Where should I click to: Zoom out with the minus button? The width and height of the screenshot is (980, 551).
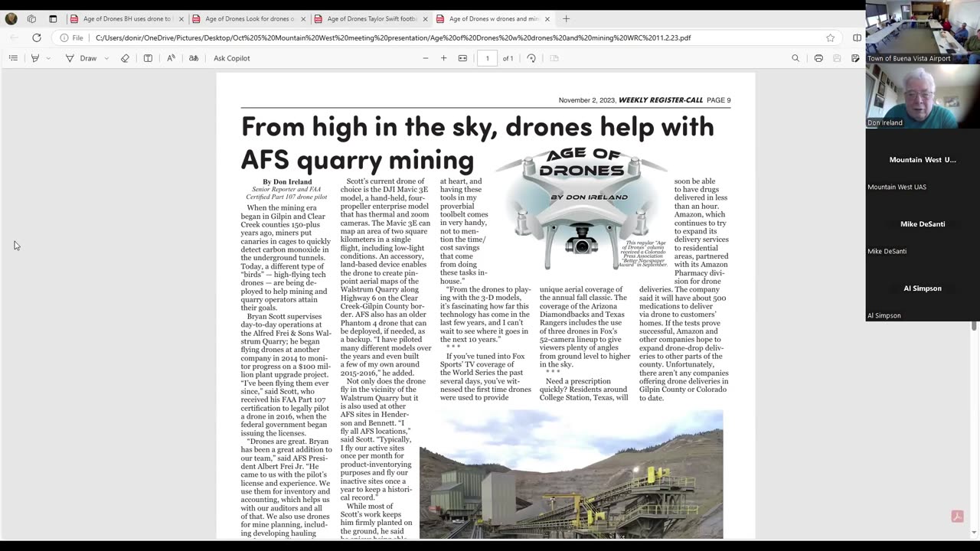click(x=426, y=58)
